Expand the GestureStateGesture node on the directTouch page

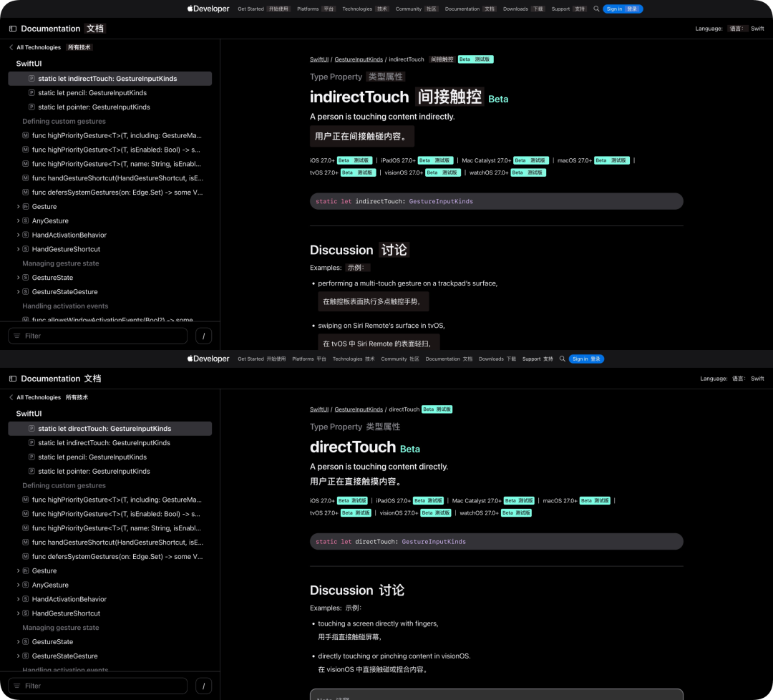[18, 656]
